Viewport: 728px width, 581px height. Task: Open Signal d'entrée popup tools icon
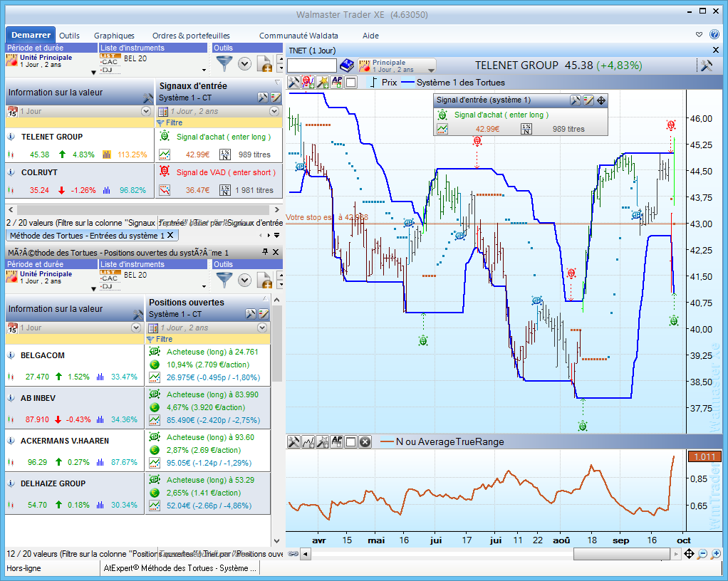pyautogui.click(x=576, y=100)
